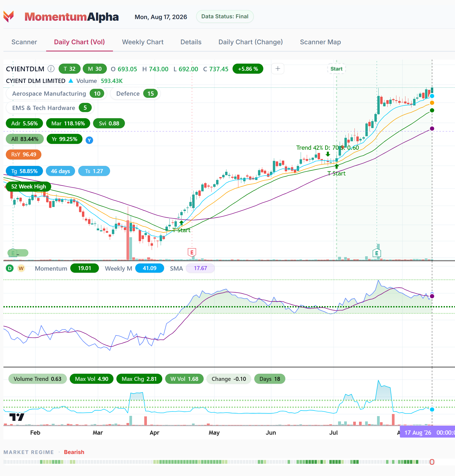Select the Defence sector chip

click(135, 94)
